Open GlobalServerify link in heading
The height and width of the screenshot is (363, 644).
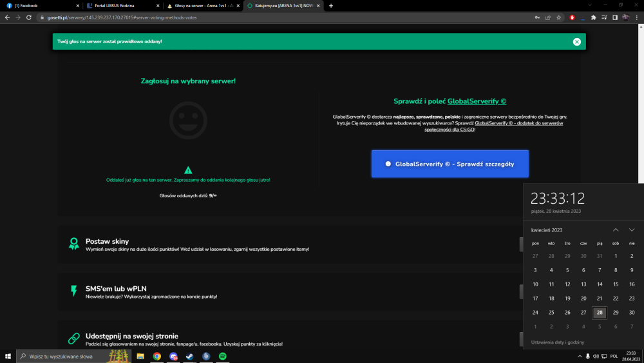click(x=477, y=101)
